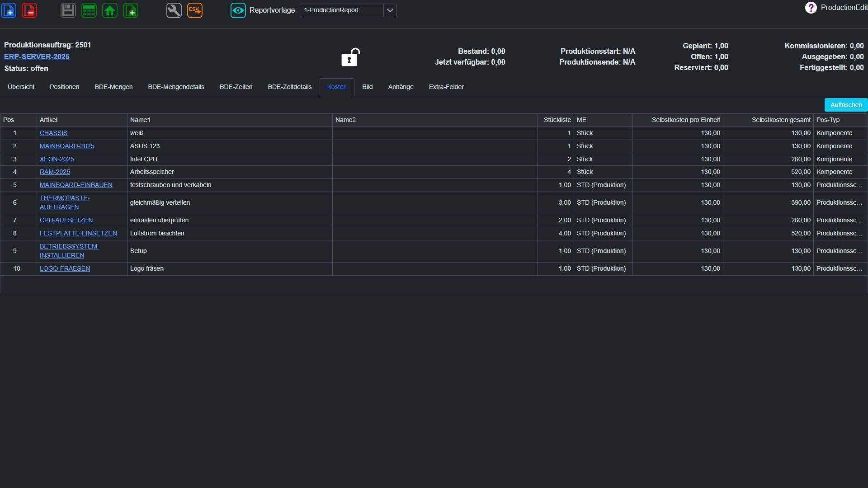This screenshot has width=868, height=488.
Task: Click the green home icon
Action: pos(110,10)
